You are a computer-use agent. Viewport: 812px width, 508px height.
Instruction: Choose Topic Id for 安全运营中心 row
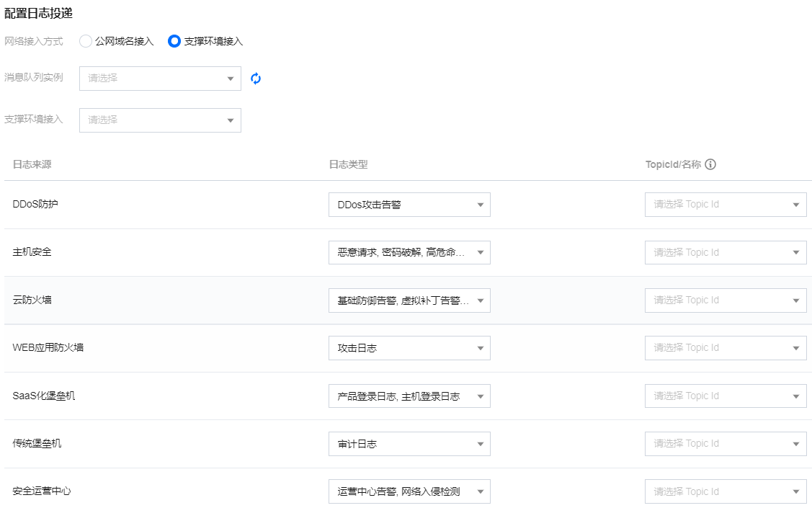coord(726,491)
